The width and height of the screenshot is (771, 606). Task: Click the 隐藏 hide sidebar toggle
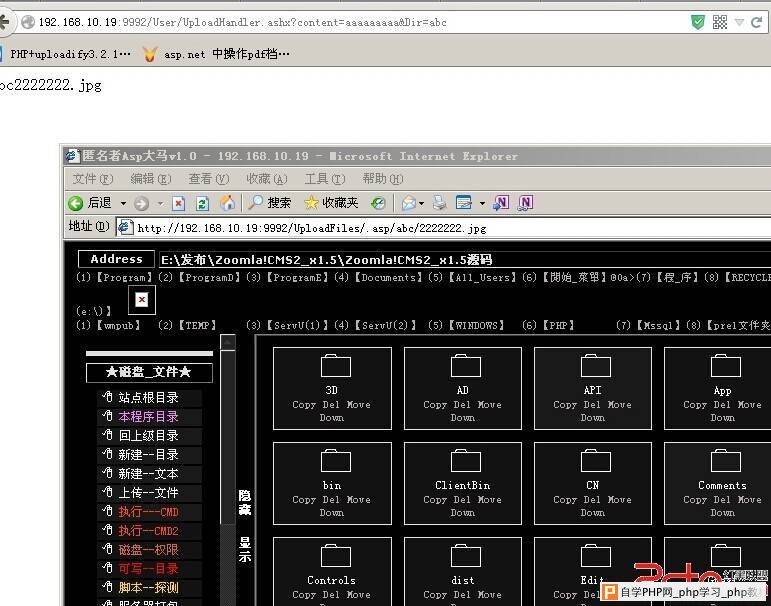tap(245, 502)
